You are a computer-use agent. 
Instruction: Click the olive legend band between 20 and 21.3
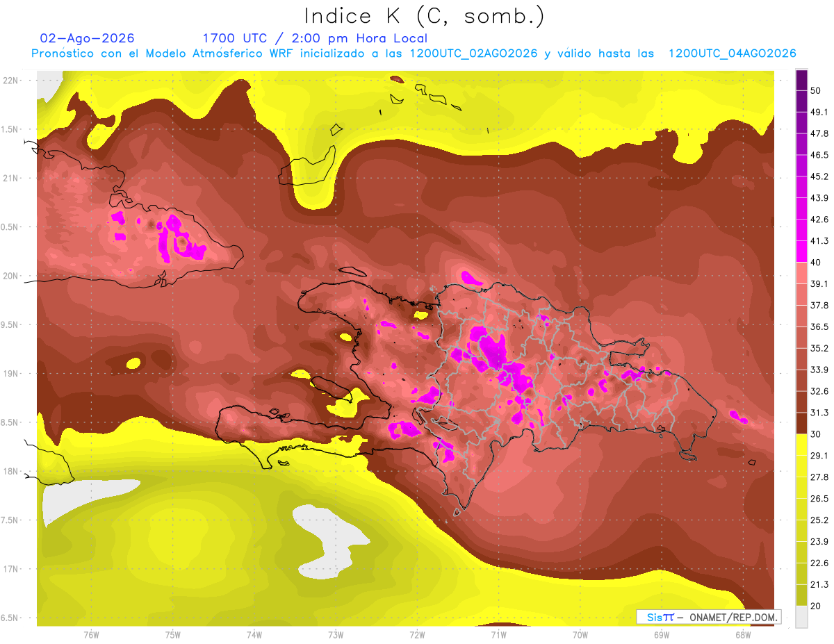pyautogui.click(x=801, y=595)
